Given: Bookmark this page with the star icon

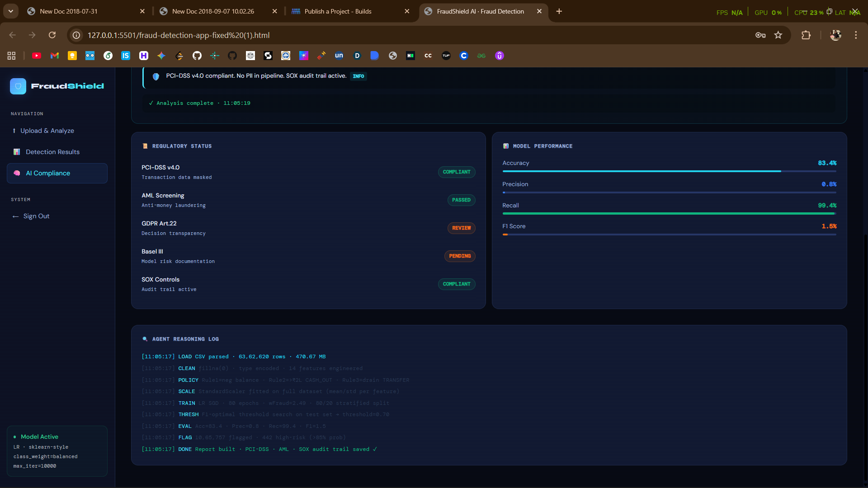Looking at the screenshot, I should coord(778,35).
